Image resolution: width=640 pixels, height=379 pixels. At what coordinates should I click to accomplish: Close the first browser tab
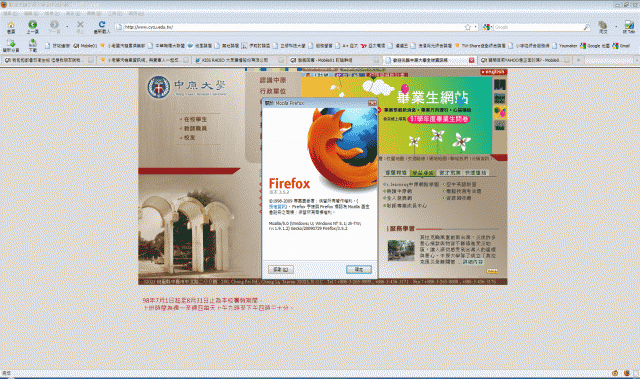tap(91, 60)
